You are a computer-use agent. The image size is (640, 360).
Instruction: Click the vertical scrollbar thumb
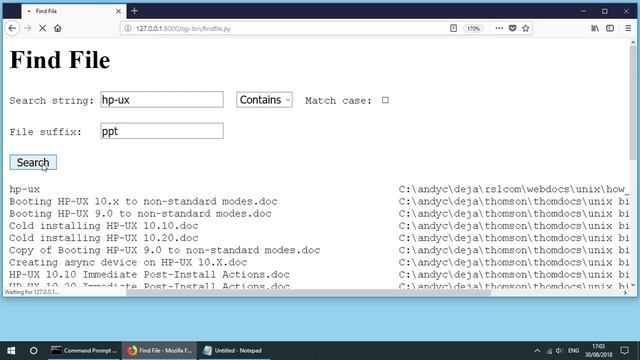633,102
